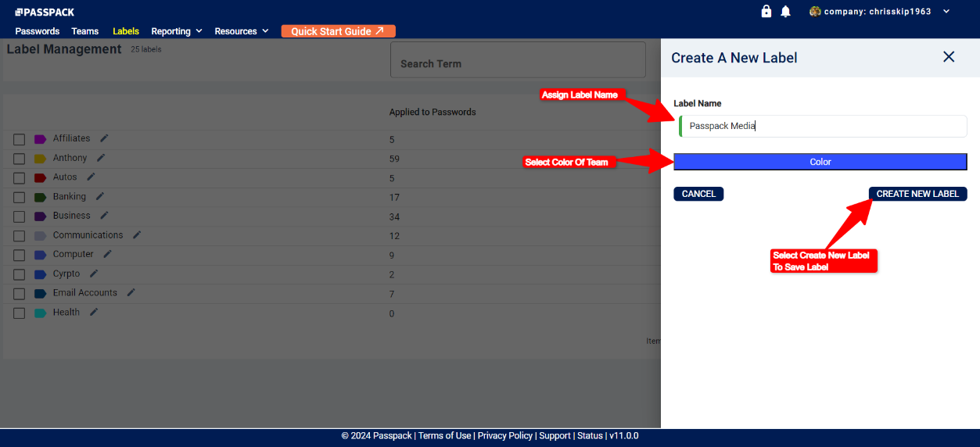Click the blue Cyrpto tag icon
The height and width of the screenshot is (447, 980).
(x=41, y=274)
